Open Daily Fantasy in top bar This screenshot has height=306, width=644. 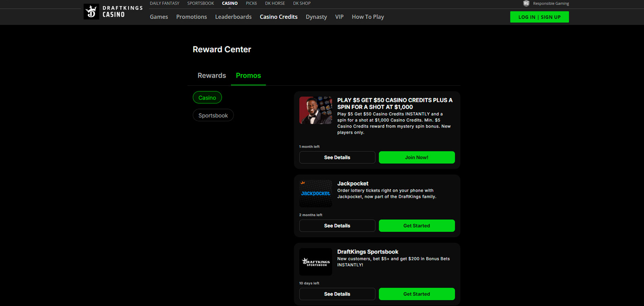point(165,3)
